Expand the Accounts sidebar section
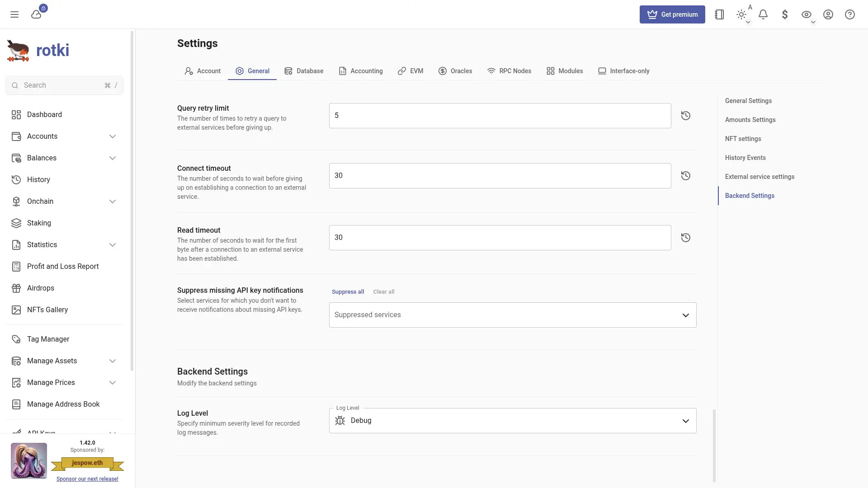 [113, 136]
